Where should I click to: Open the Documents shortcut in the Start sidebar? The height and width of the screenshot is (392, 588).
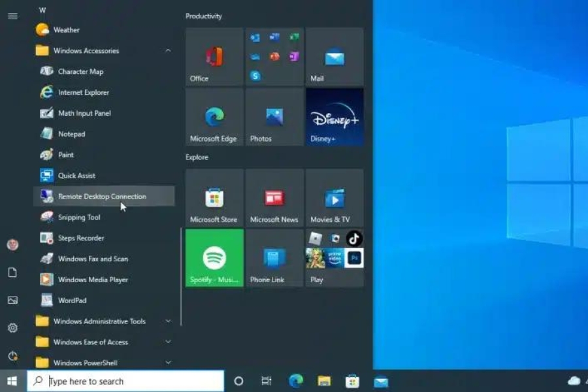tap(13, 272)
